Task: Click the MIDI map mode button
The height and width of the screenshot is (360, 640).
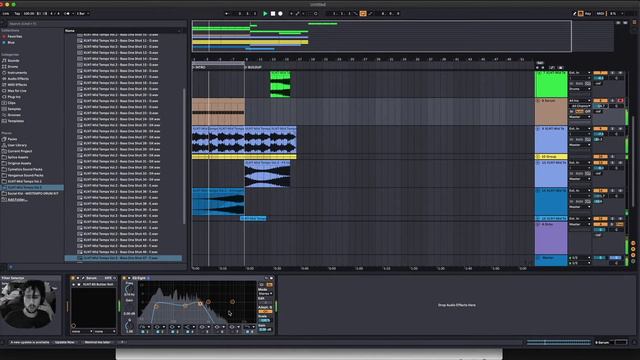Action: [600, 13]
